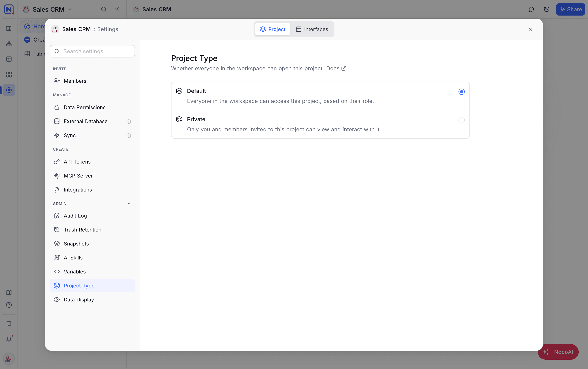This screenshot has height=369, width=588.
Task: Open Snapshots settings
Action: [x=92, y=244]
